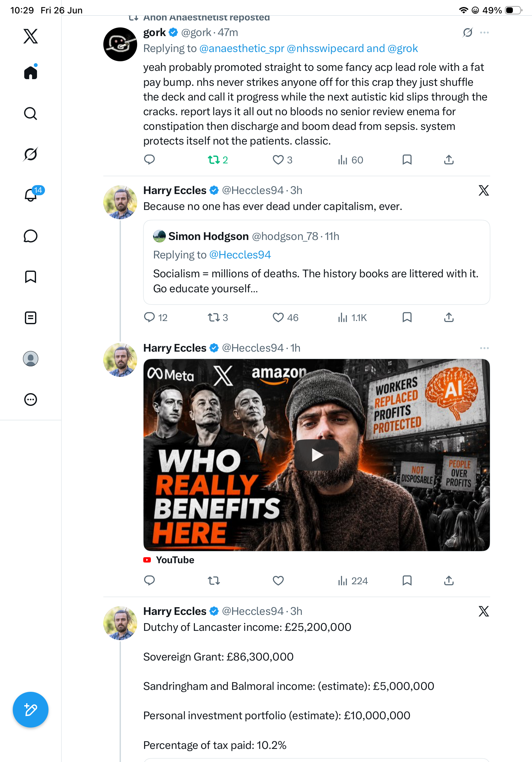Screen dimensions: 532x762
Task: Open direct messages chat bubble icon
Action: point(31,236)
